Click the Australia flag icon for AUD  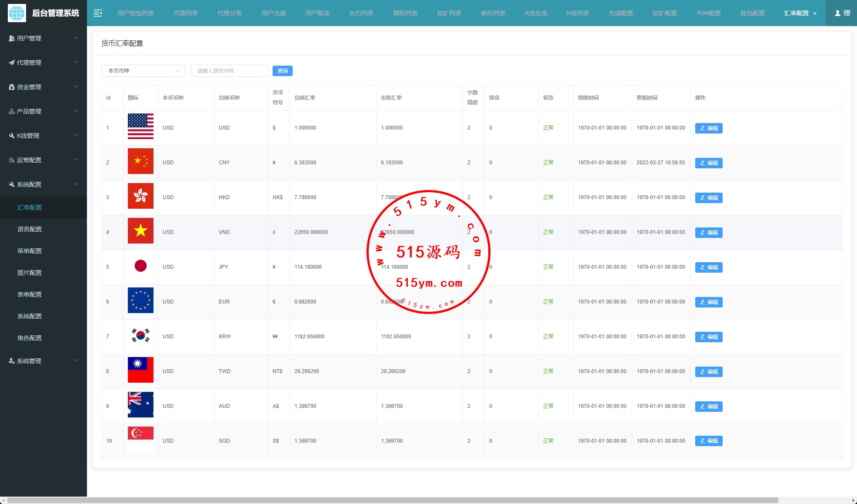click(x=140, y=404)
